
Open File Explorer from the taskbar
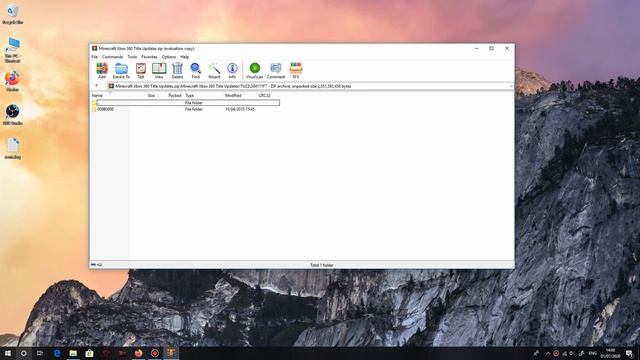[73, 353]
